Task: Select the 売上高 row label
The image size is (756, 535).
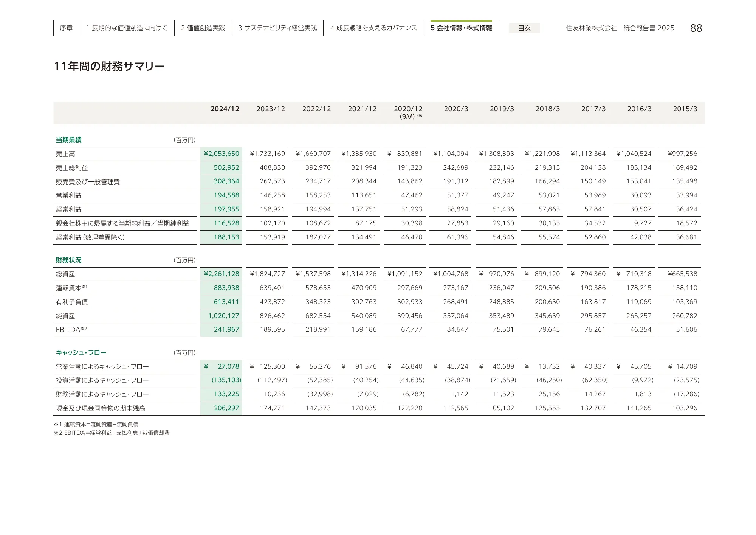Action: click(x=66, y=154)
